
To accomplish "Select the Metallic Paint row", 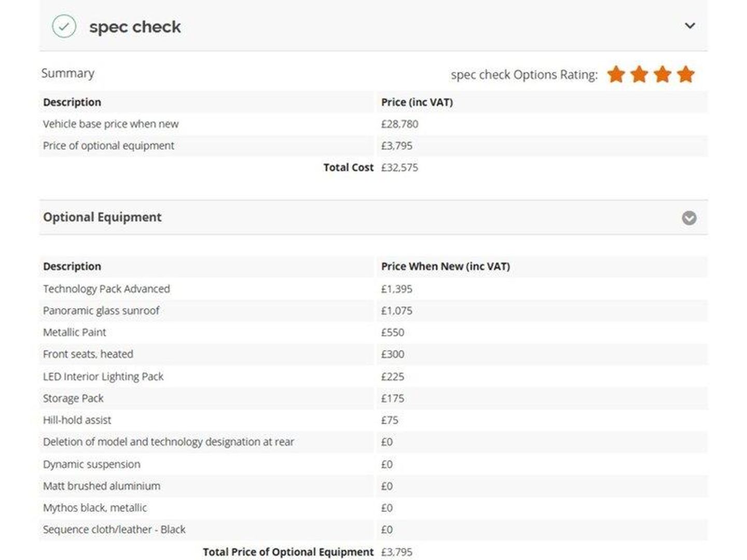I will pyautogui.click(x=374, y=332).
